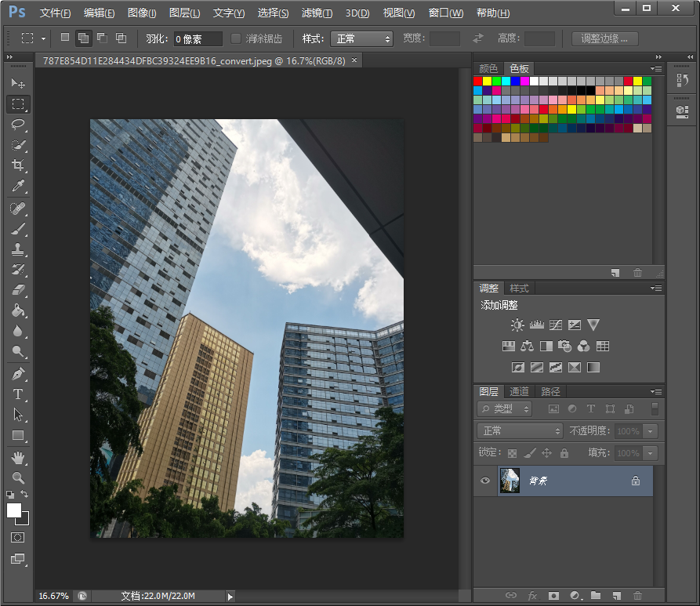Click the Brightness/Contrast adjustment sun icon
Screen dimensions: 700x606
(x=517, y=325)
